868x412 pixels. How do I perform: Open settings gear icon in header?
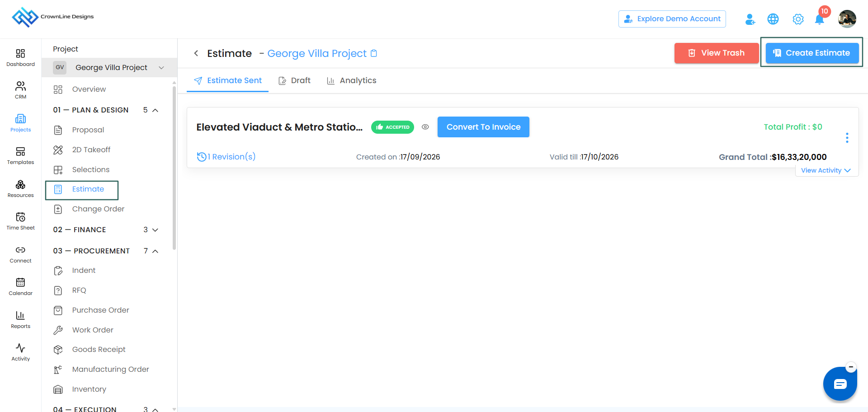pos(798,19)
